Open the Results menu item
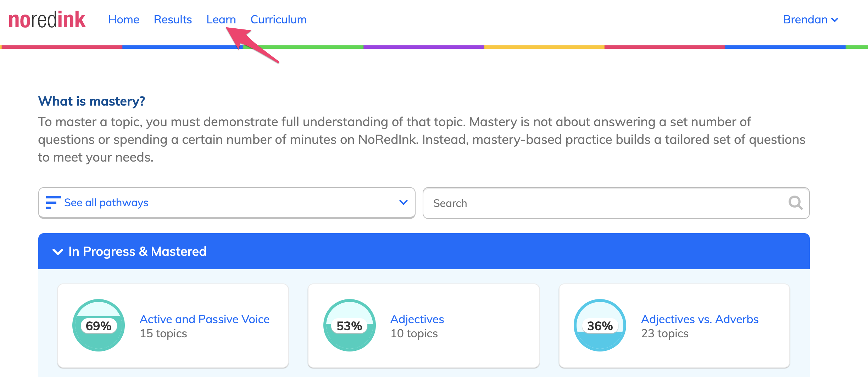This screenshot has height=377, width=868. [x=173, y=19]
